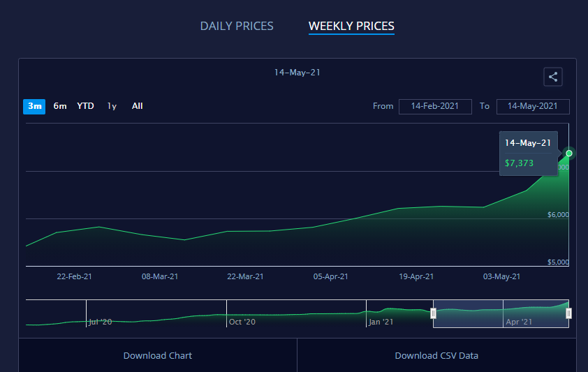Click the right navigator range handle
588x372 pixels.
click(568, 313)
